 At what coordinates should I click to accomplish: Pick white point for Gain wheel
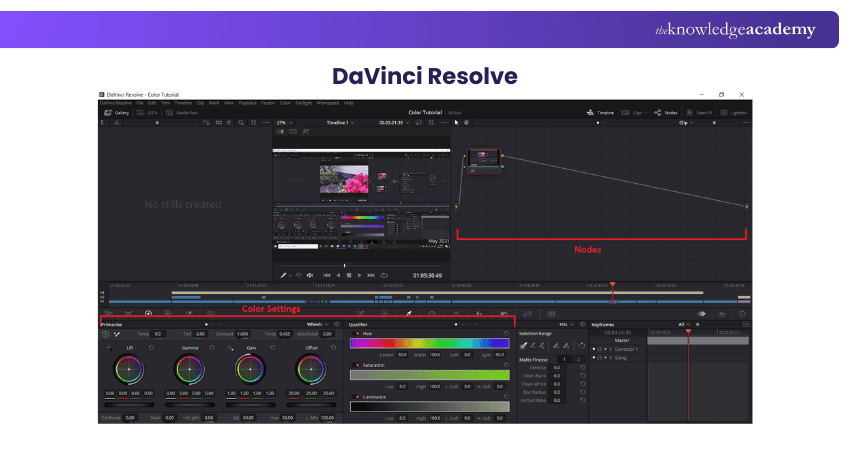coord(230,348)
